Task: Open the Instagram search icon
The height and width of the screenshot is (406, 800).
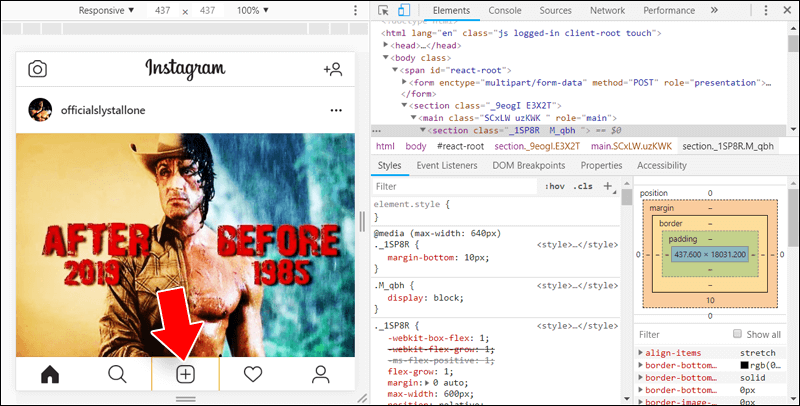Action: [117, 374]
